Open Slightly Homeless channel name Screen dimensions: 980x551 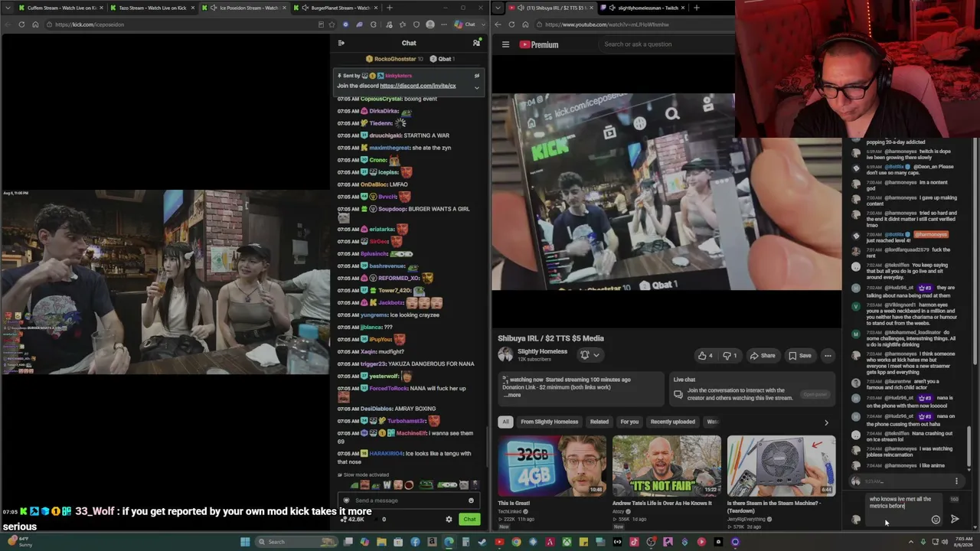pyautogui.click(x=542, y=351)
